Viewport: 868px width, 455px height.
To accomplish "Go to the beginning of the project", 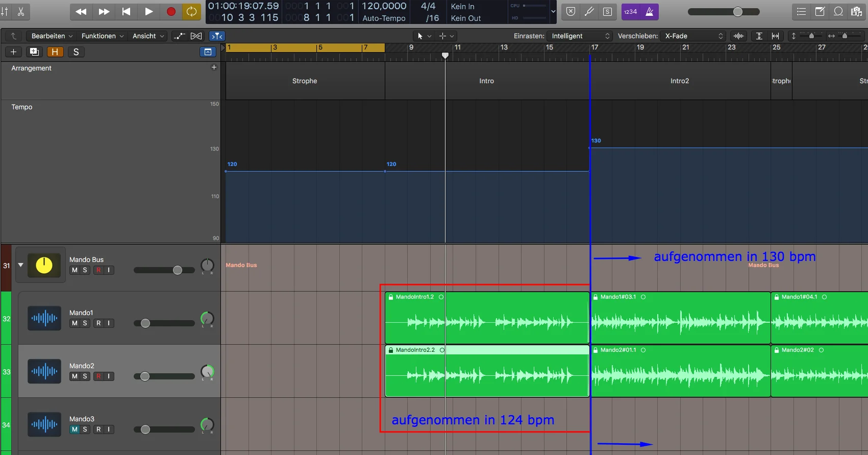I will pos(126,11).
